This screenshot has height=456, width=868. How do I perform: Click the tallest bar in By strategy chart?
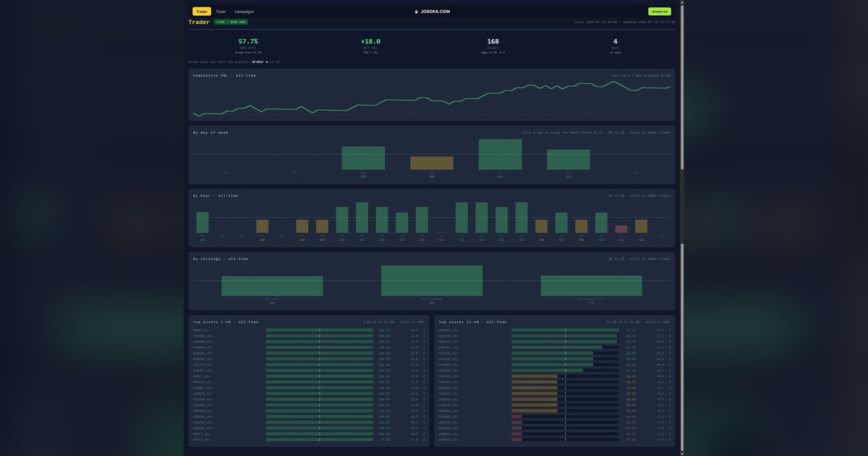click(x=432, y=280)
